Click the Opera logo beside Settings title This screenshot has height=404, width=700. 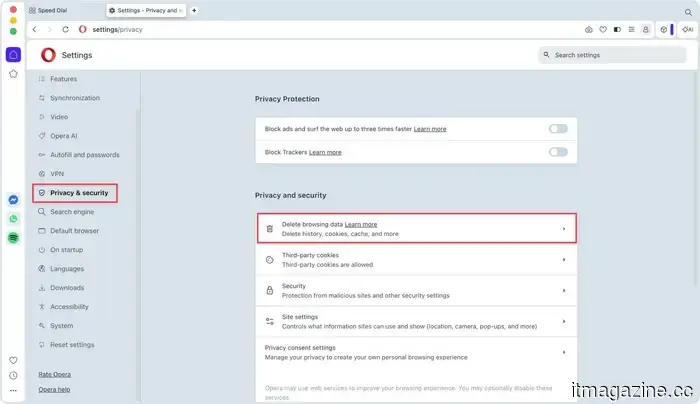click(x=48, y=55)
